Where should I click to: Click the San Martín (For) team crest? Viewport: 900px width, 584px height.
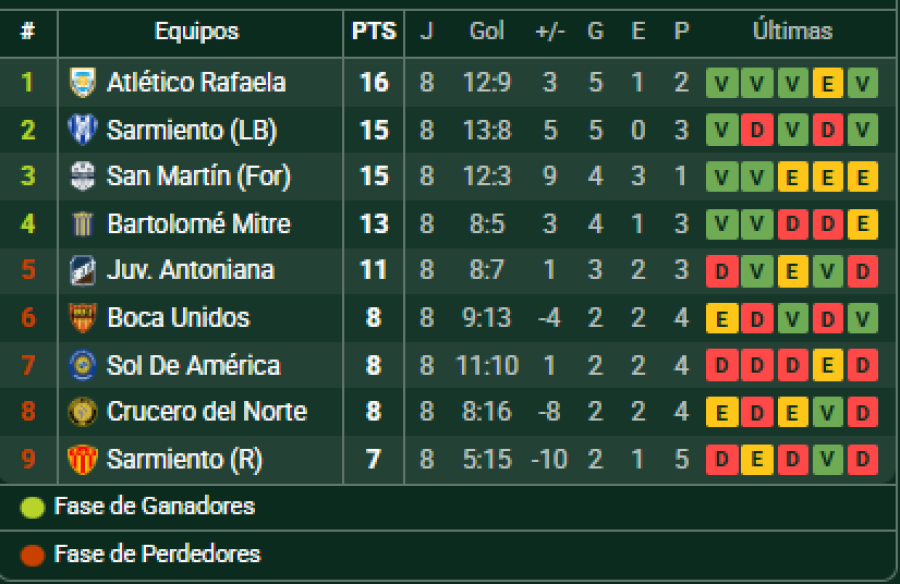[x=82, y=177]
